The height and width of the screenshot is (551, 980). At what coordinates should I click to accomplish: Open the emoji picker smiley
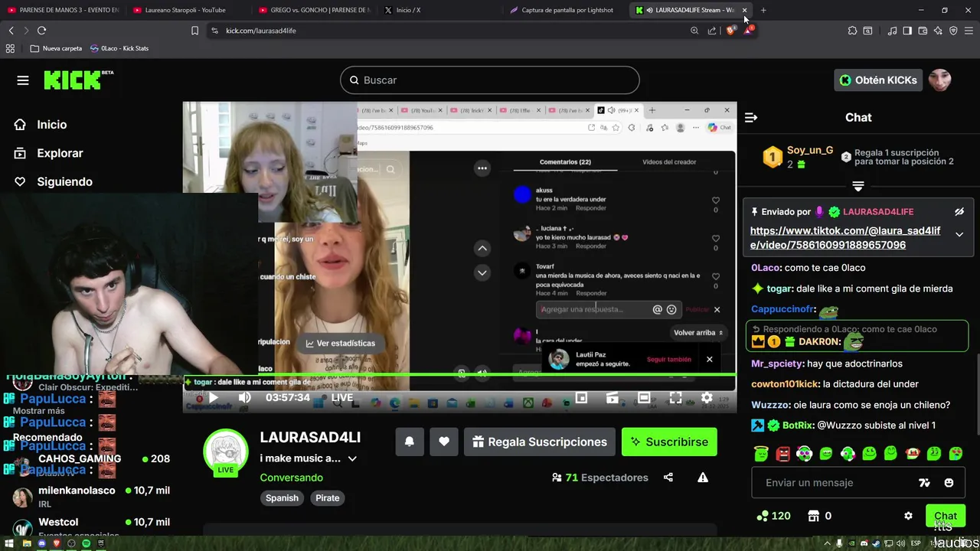pyautogui.click(x=949, y=483)
